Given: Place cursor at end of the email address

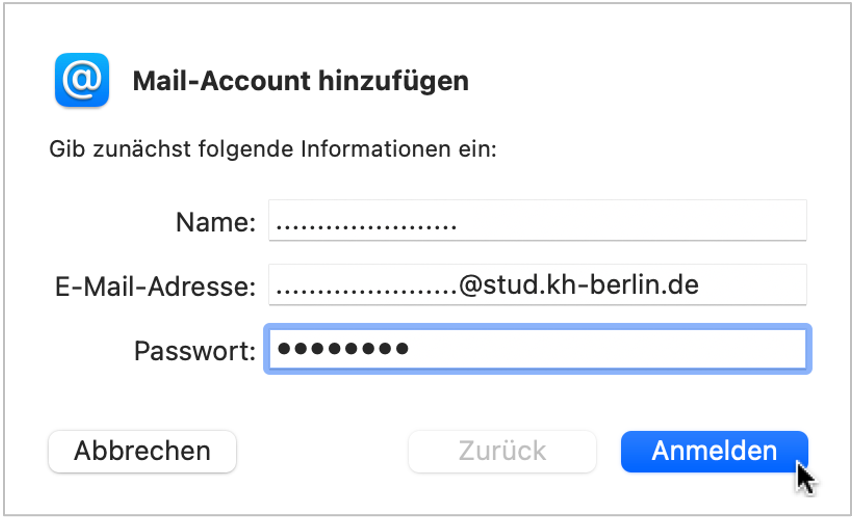Looking at the screenshot, I should (x=701, y=285).
